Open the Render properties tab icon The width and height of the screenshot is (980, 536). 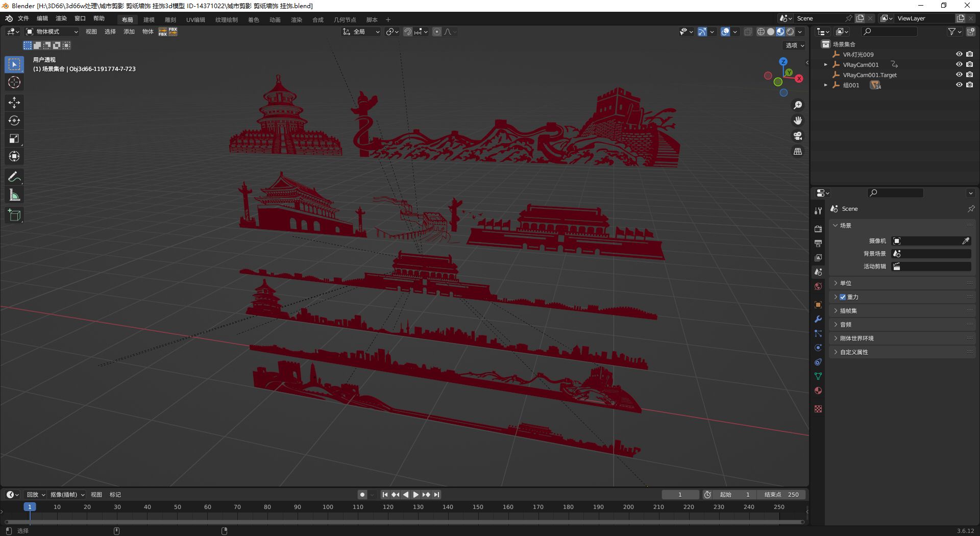click(x=818, y=229)
